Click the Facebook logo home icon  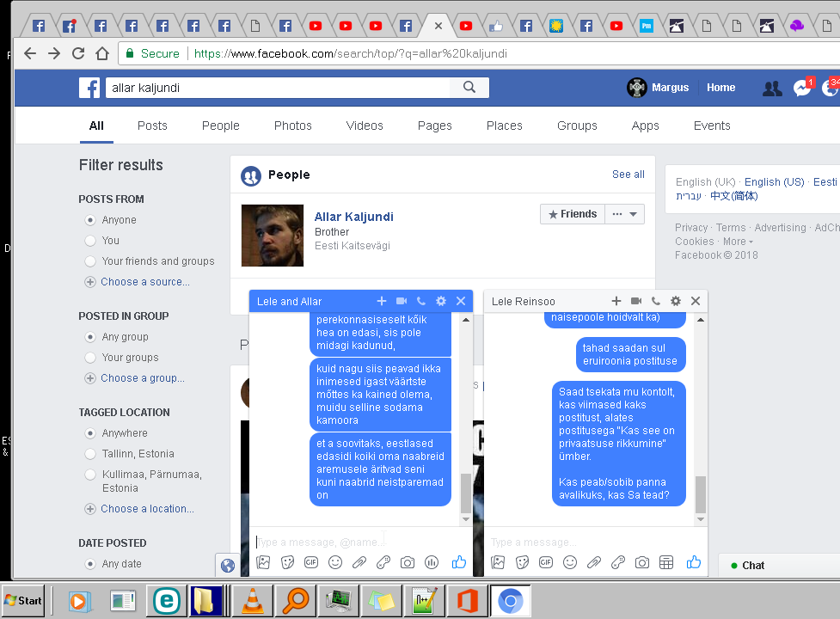pyautogui.click(x=89, y=88)
